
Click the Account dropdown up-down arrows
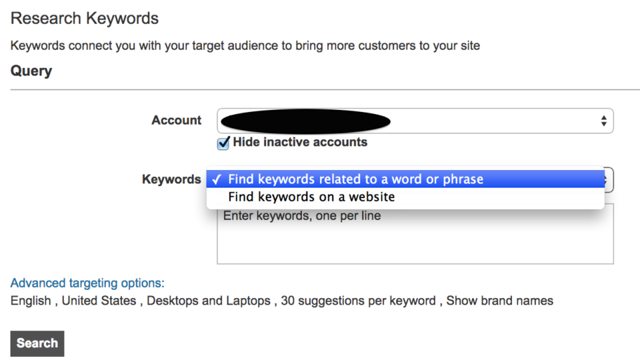604,121
